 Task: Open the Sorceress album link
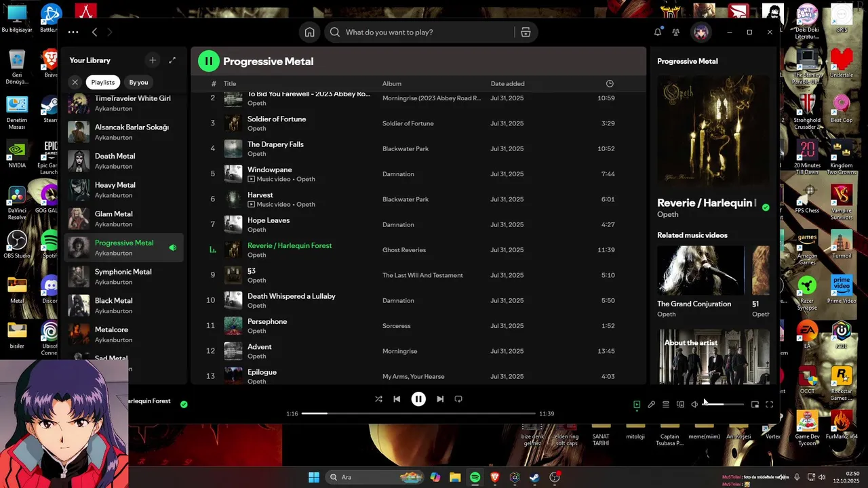click(397, 326)
